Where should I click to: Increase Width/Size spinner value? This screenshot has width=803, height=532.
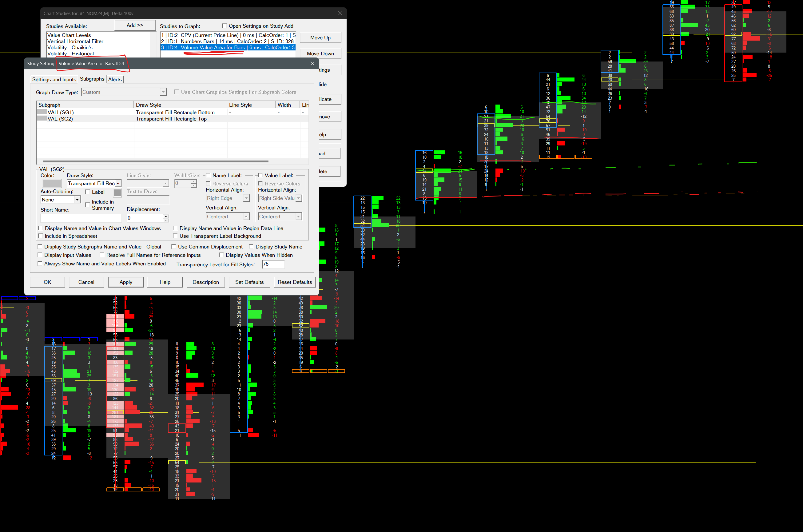point(193,181)
